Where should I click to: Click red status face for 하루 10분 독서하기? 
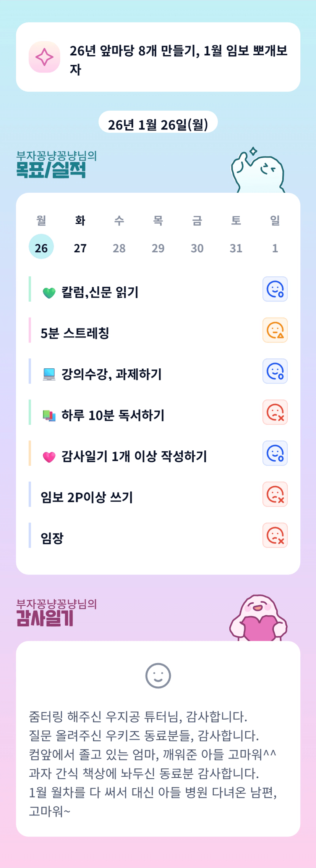275,412
